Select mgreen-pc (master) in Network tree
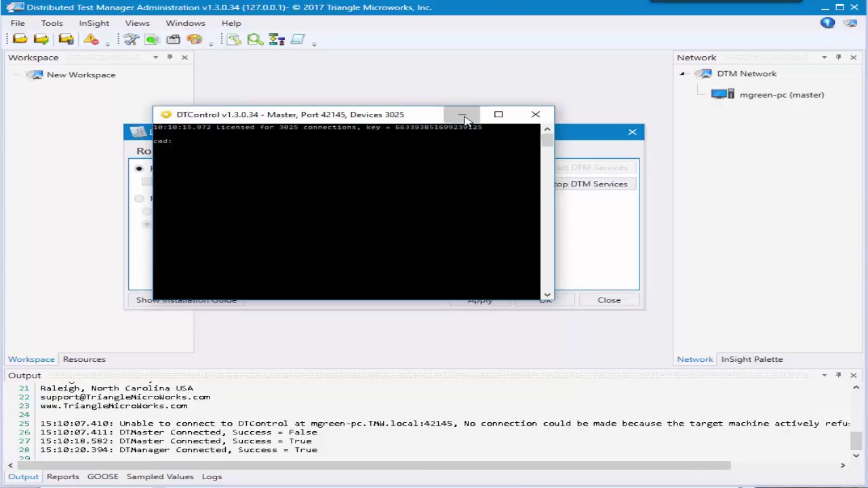The width and height of the screenshot is (868, 488). [x=782, y=95]
